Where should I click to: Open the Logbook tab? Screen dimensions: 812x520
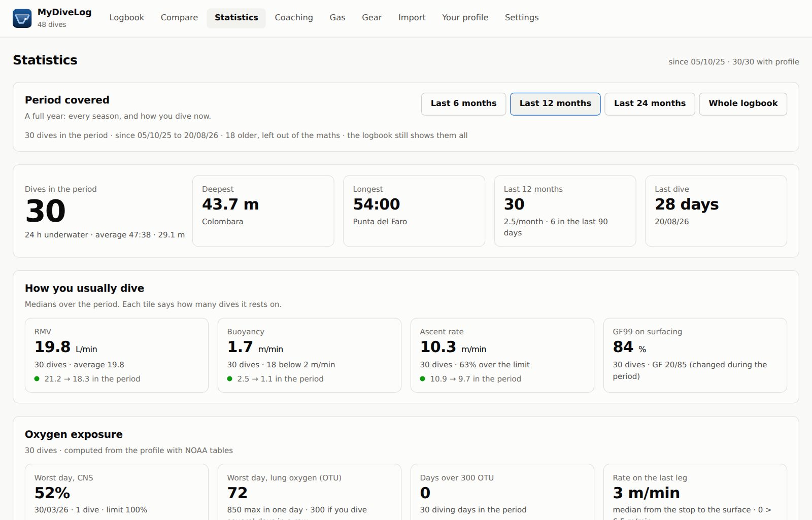(127, 18)
